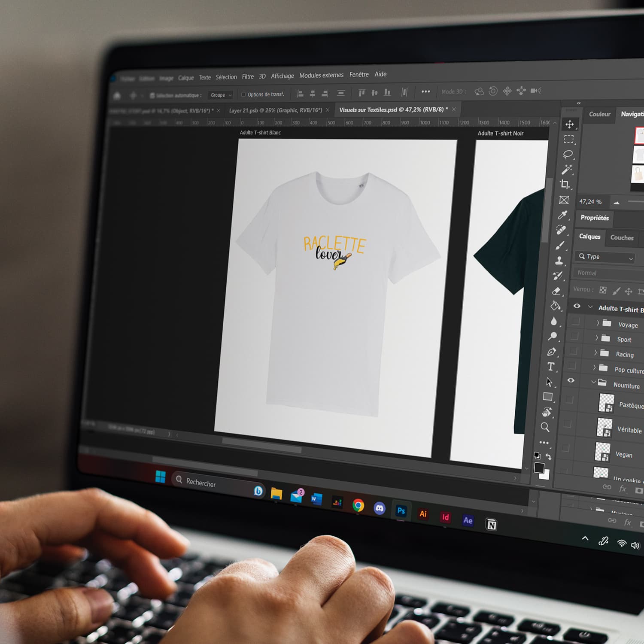Image resolution: width=644 pixels, height=644 pixels.
Task: Reset to default black and white colors
Action: 537,456
